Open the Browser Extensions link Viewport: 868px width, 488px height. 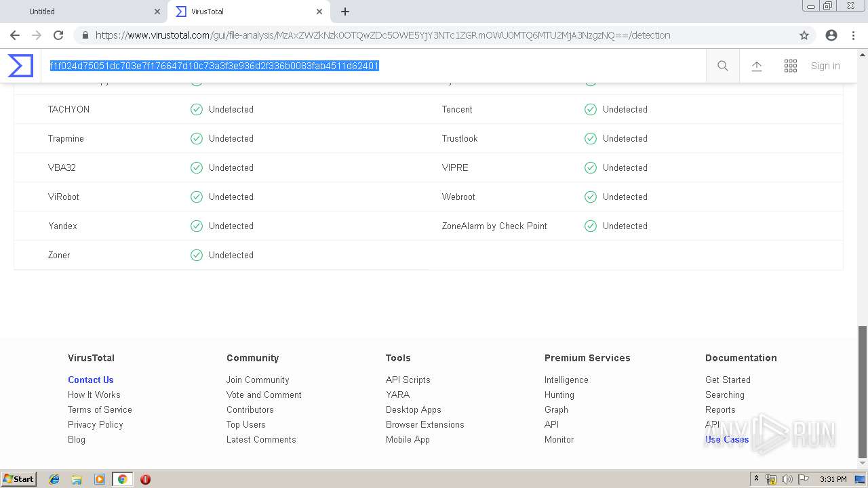[425, 424]
